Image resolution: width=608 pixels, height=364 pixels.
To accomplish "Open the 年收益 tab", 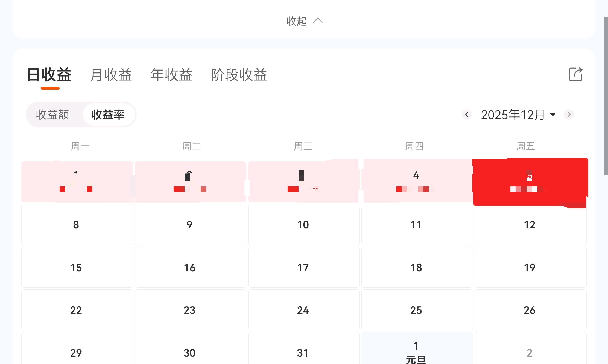I will (x=171, y=75).
